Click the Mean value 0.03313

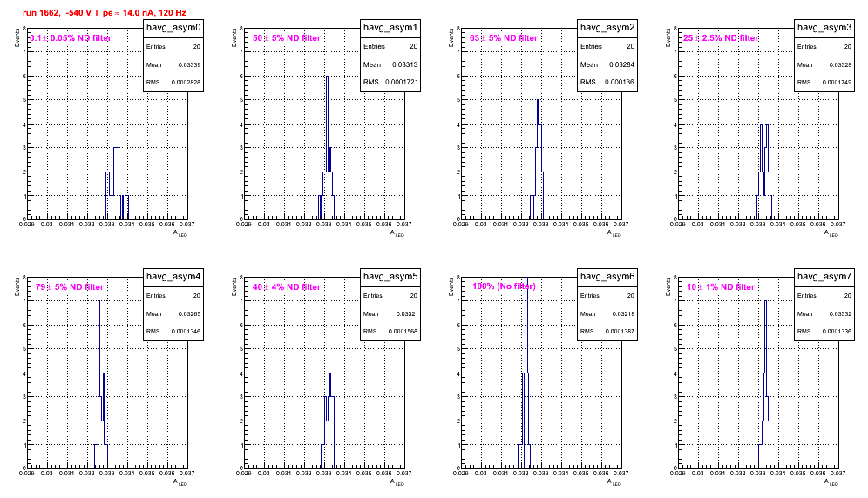click(404, 64)
